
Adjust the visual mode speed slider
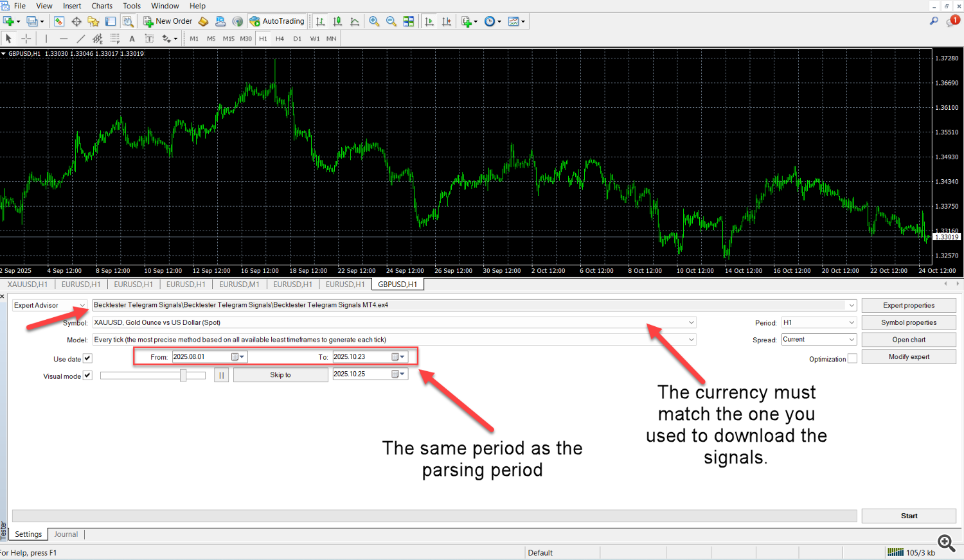pos(183,376)
